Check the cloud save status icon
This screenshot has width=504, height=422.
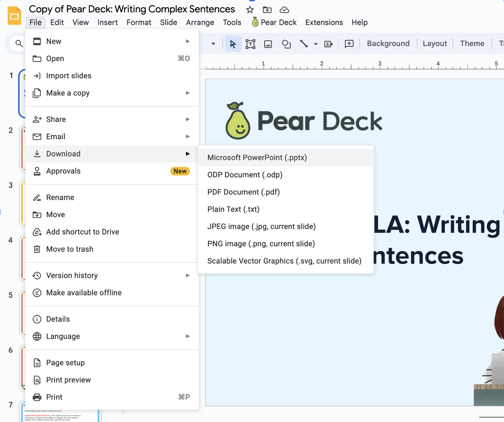(x=284, y=9)
